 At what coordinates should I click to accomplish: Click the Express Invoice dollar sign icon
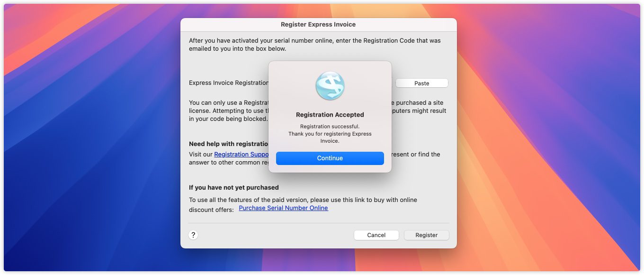pyautogui.click(x=330, y=86)
